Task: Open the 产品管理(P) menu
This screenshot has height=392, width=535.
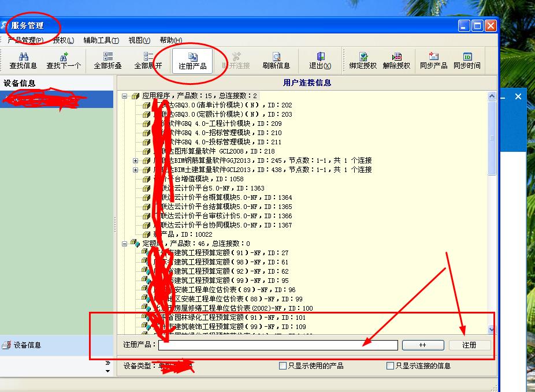Action: tap(25, 40)
